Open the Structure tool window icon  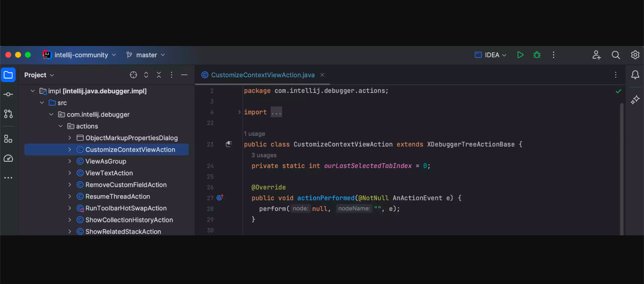click(8, 139)
